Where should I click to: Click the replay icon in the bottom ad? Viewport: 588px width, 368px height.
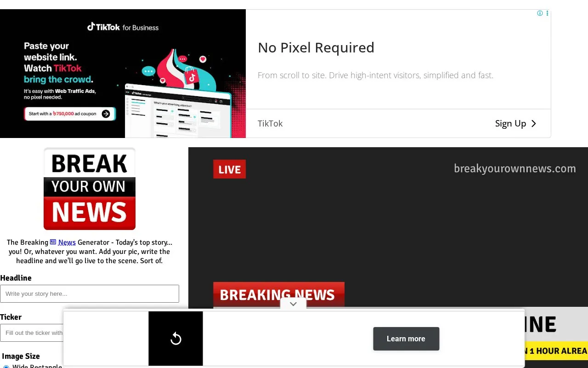click(x=176, y=339)
